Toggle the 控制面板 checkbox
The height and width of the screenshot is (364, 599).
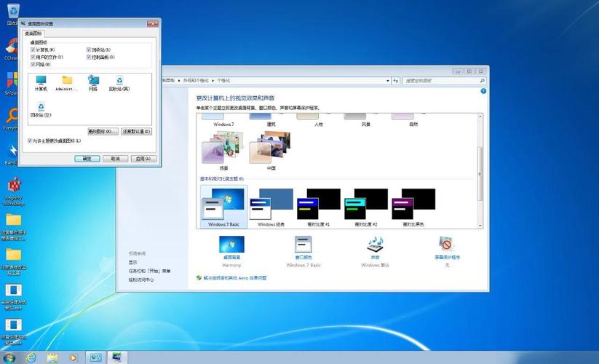[89, 57]
